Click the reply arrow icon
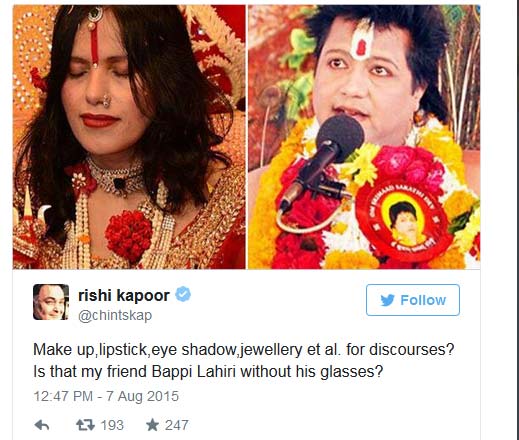519x440 pixels. point(42,425)
